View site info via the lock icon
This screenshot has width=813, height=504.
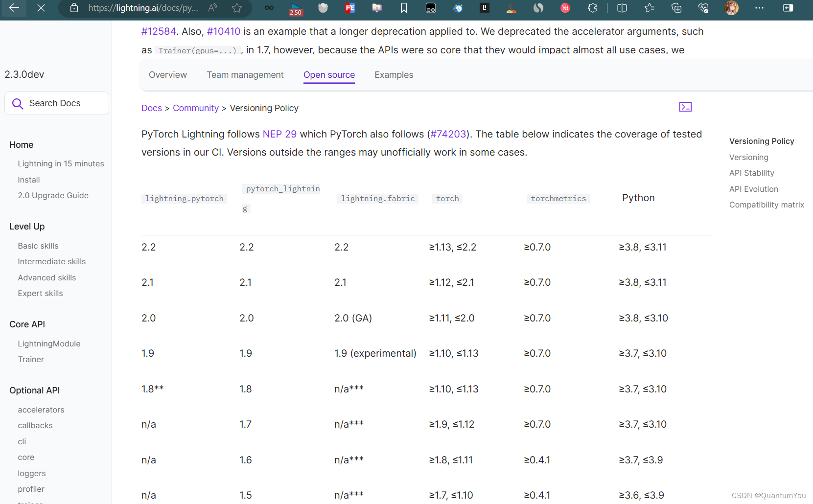(74, 8)
